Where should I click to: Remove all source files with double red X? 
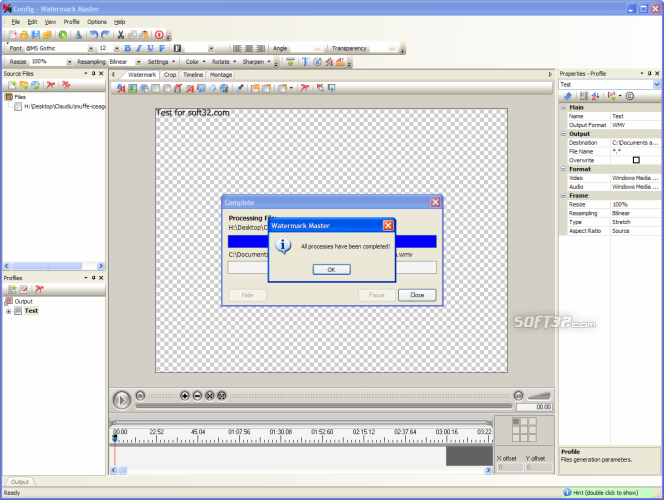[66, 85]
